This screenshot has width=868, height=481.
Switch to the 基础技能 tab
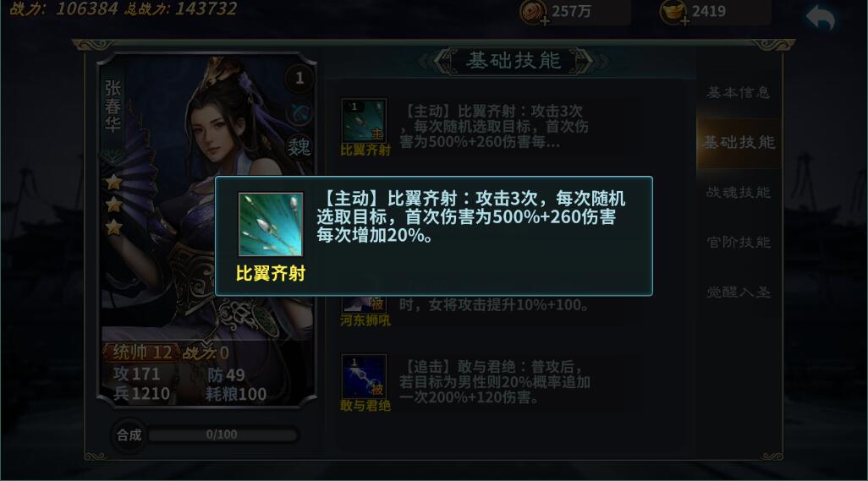click(x=739, y=143)
